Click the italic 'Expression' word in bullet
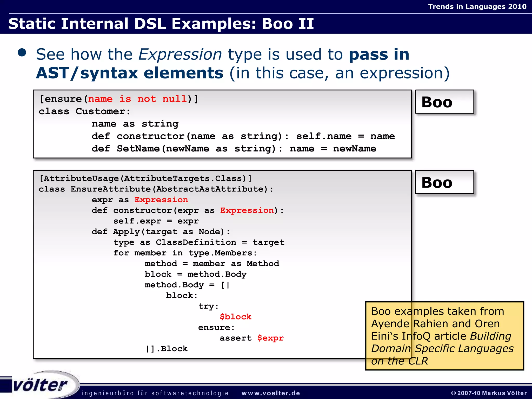The image size is (532, 399). point(180,55)
